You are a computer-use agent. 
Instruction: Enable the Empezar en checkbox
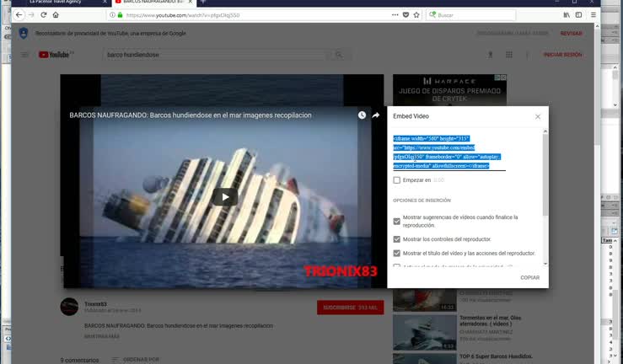pos(396,180)
